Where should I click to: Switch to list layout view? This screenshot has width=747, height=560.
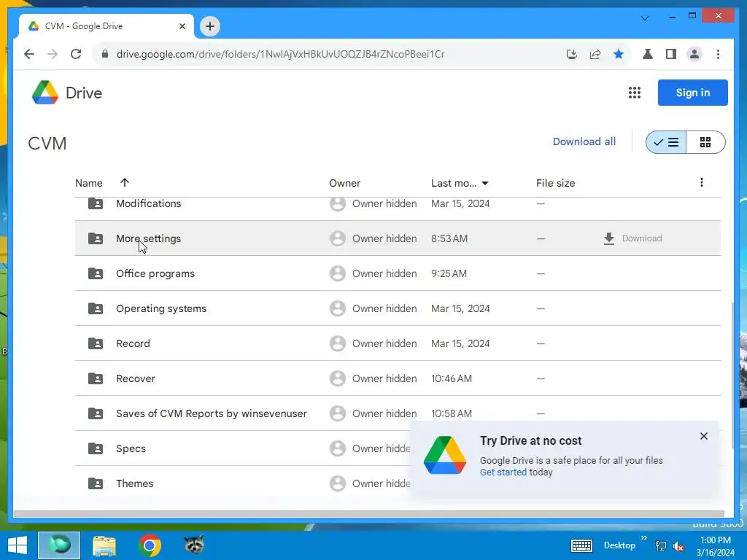pos(666,142)
